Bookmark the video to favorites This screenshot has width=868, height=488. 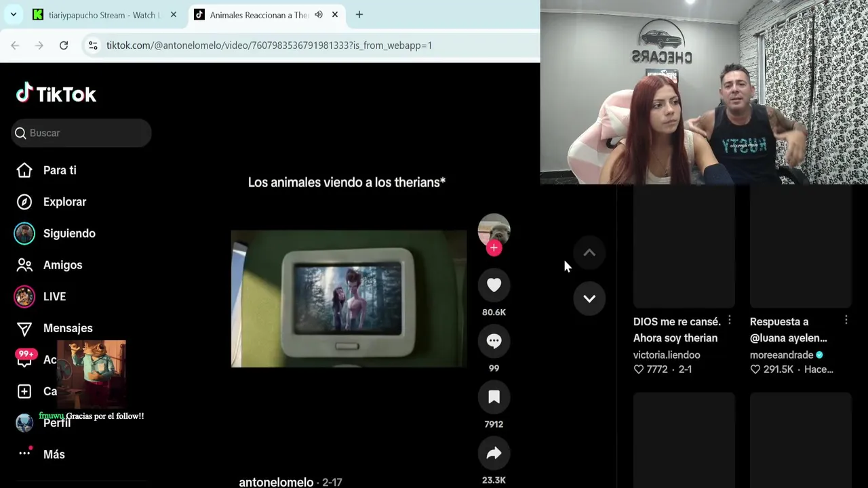pos(494,397)
